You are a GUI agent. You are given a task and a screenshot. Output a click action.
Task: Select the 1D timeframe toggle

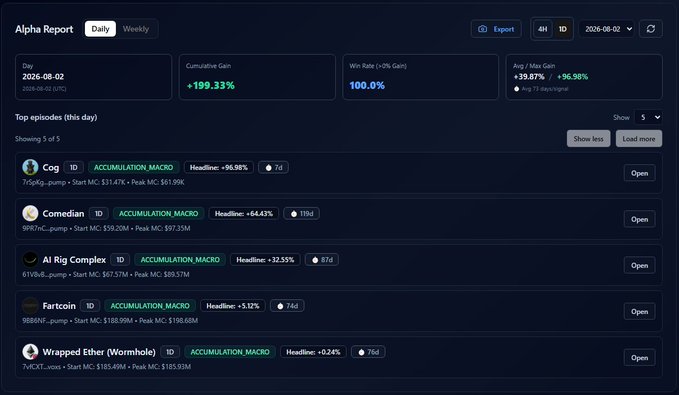coord(563,29)
